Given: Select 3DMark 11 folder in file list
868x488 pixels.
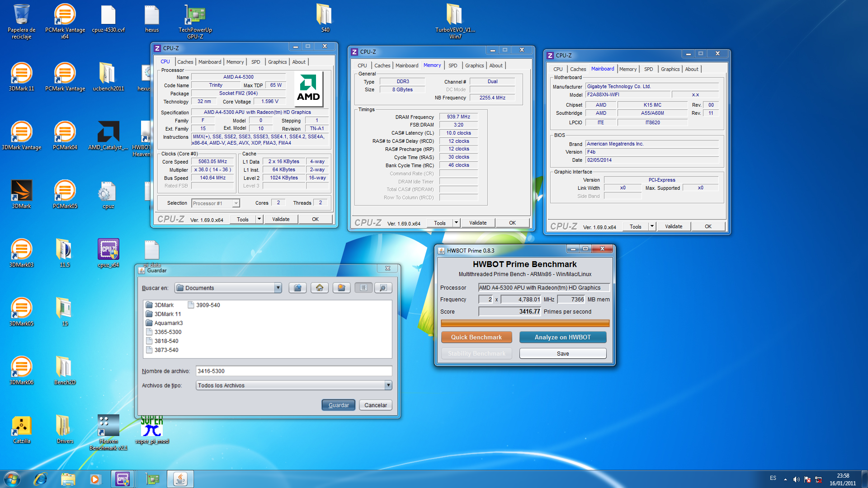Looking at the screenshot, I should (164, 314).
